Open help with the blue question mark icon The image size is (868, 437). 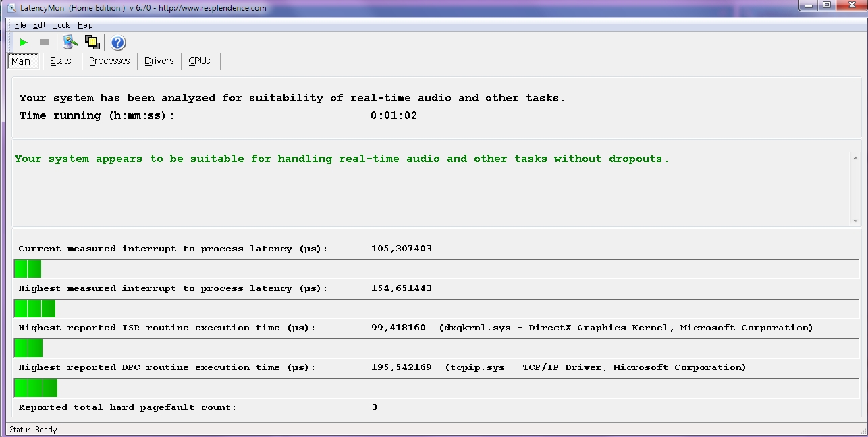pyautogui.click(x=118, y=43)
